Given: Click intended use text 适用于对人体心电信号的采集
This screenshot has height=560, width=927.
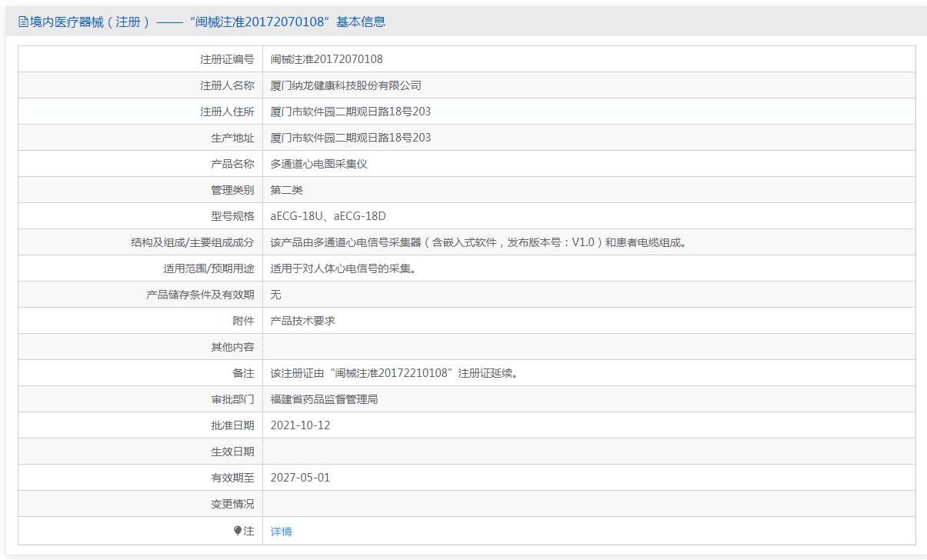Looking at the screenshot, I should click(343, 268).
